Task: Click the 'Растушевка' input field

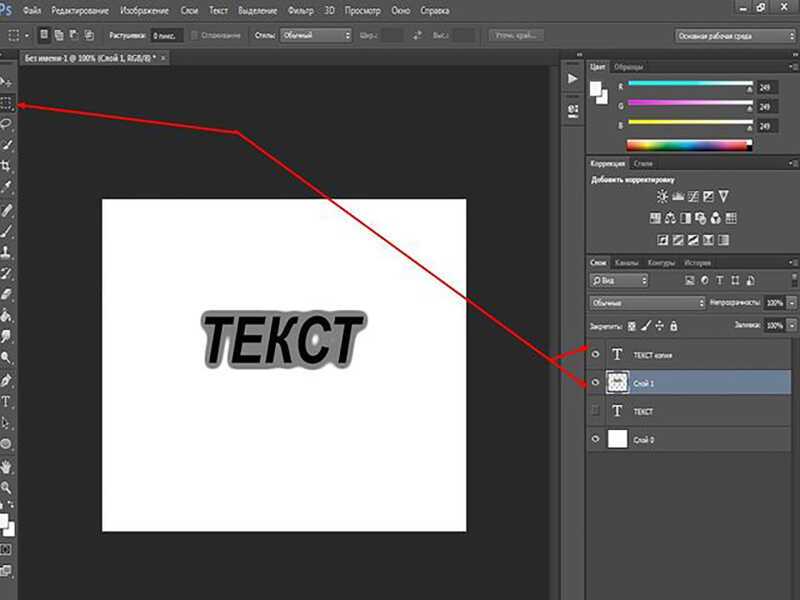Action: [166, 36]
